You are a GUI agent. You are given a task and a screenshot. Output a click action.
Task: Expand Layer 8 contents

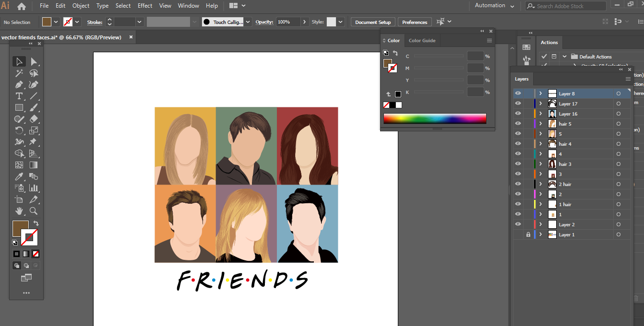(x=541, y=93)
